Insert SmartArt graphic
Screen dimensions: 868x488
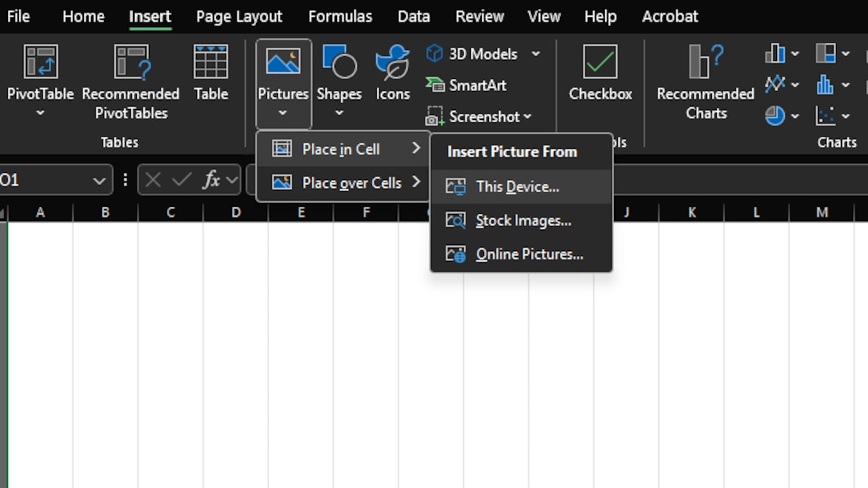467,85
